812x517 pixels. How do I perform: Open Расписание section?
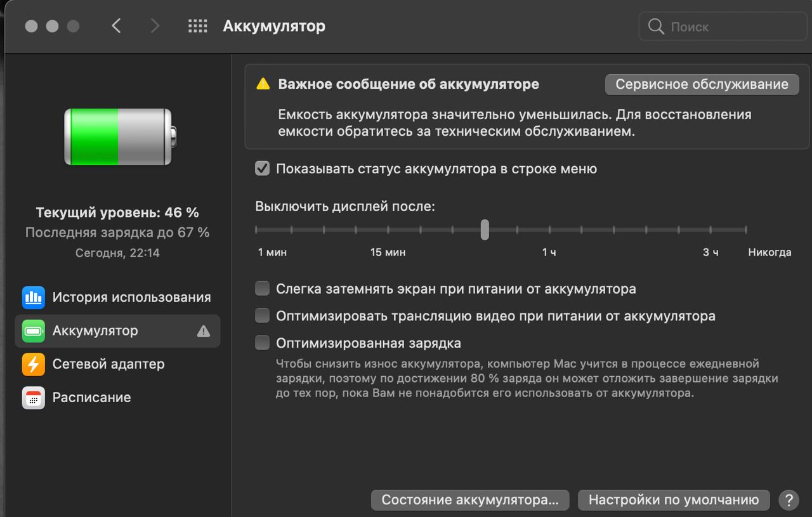pos(117,398)
